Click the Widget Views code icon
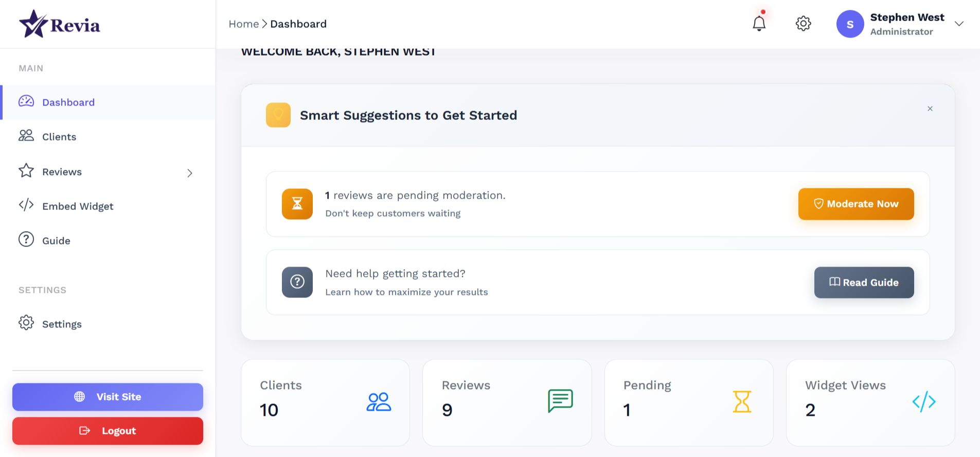 point(924,402)
